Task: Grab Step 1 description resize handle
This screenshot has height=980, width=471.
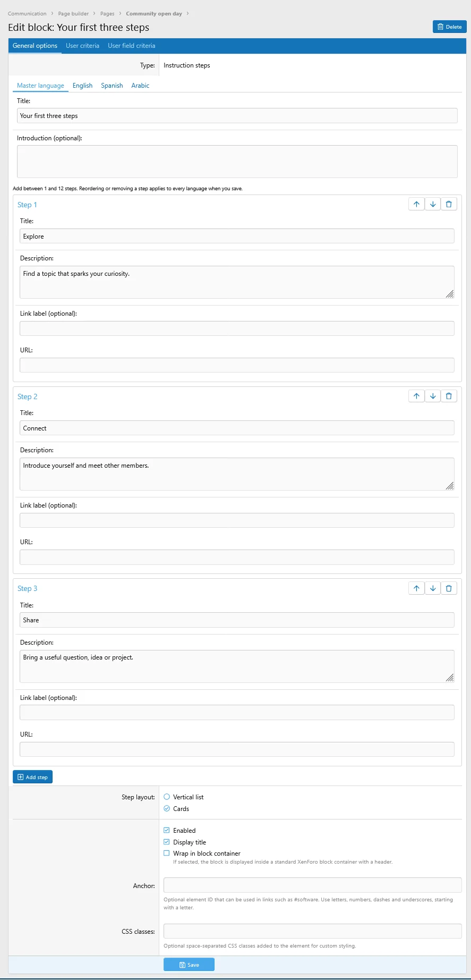Action: 450,294
